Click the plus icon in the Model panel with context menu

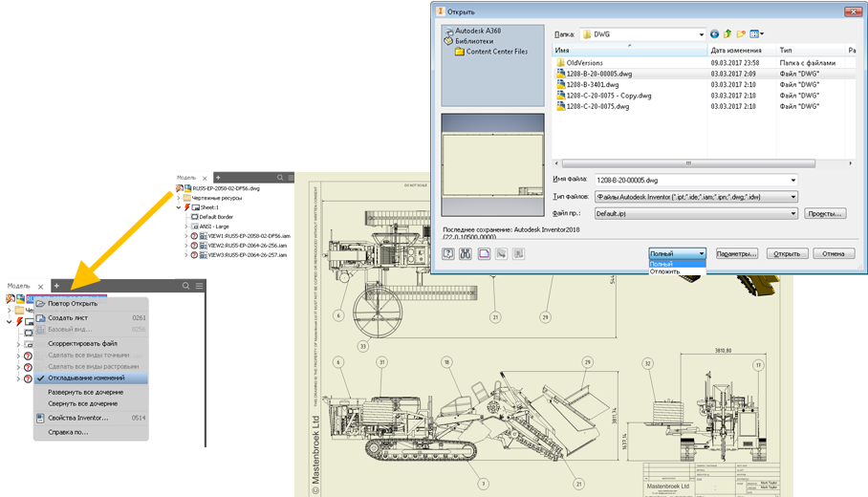click(56, 286)
